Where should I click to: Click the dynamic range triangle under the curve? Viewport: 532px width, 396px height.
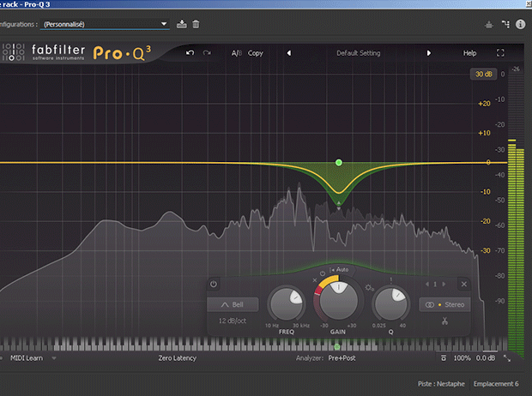pos(339,204)
